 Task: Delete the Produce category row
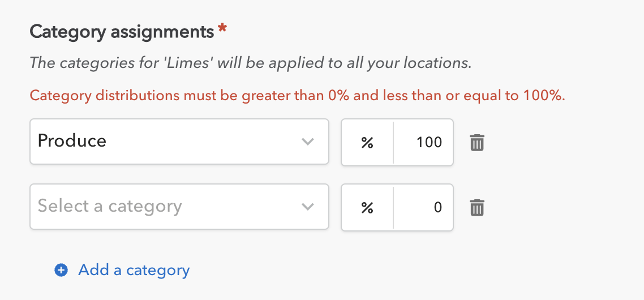pyautogui.click(x=477, y=143)
